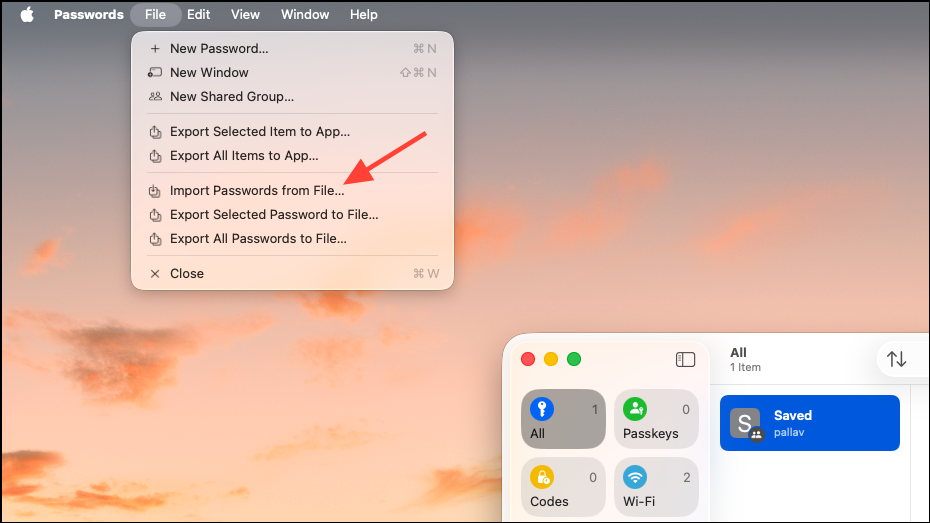Click the yellow Codes lock icon
Image resolution: width=930 pixels, height=523 pixels.
(x=542, y=477)
